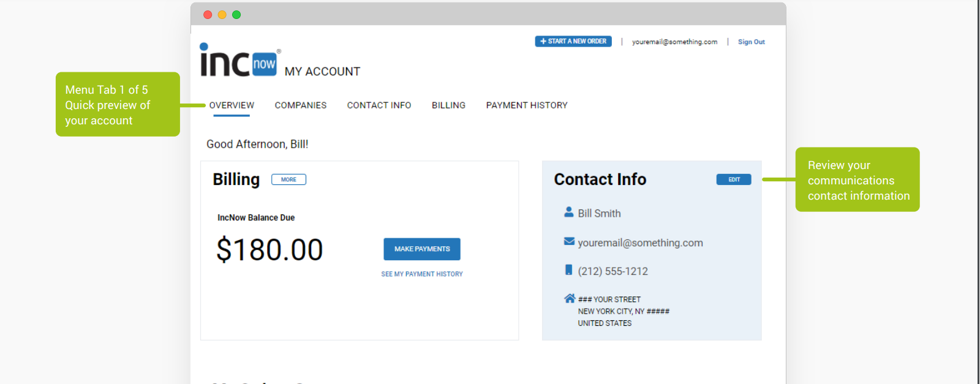Screen dimensions: 980x384
Task: Click the house icon beside street address
Action: click(x=570, y=298)
